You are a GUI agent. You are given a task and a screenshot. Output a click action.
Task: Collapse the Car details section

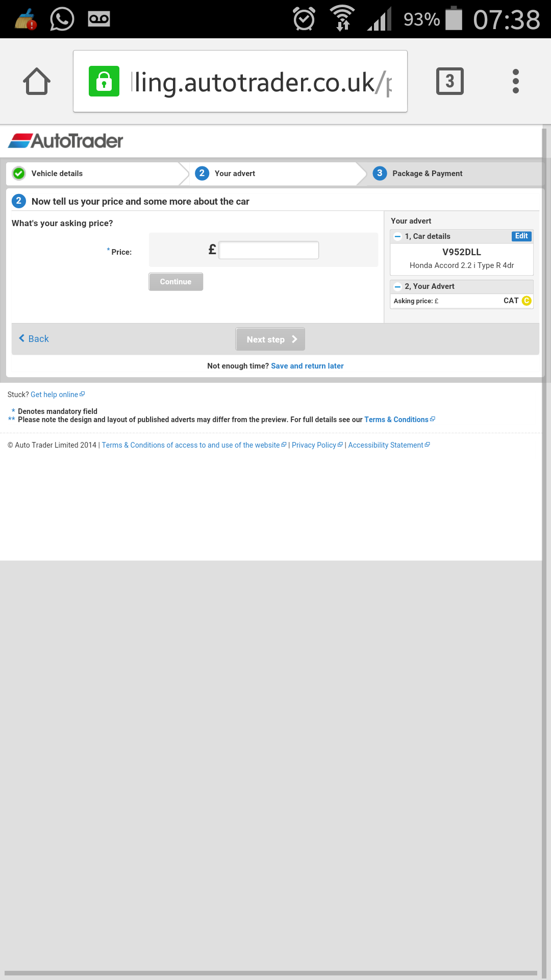point(398,236)
